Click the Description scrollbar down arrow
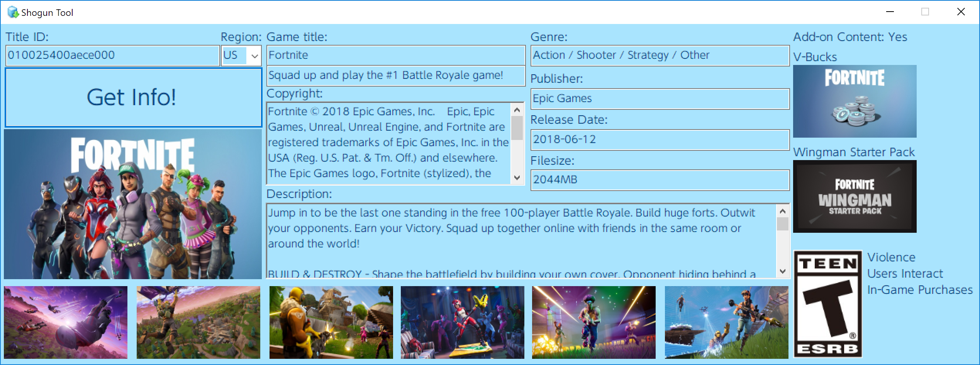980x365 pixels. [783, 271]
